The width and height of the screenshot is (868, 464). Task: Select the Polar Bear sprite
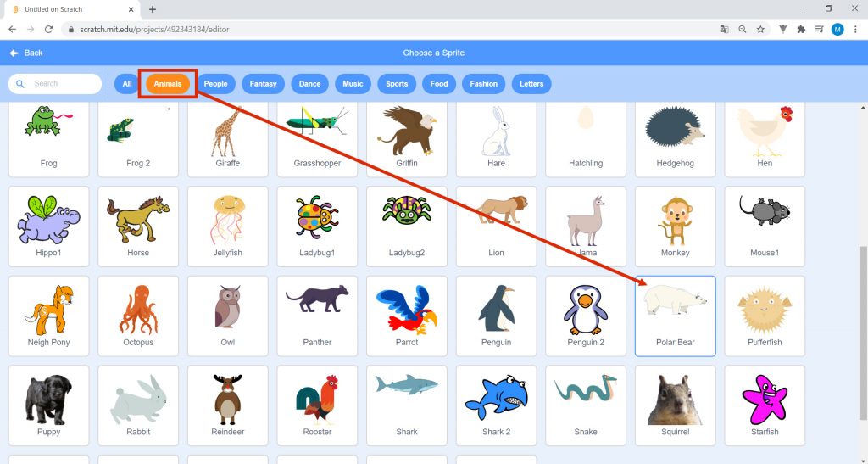click(675, 316)
